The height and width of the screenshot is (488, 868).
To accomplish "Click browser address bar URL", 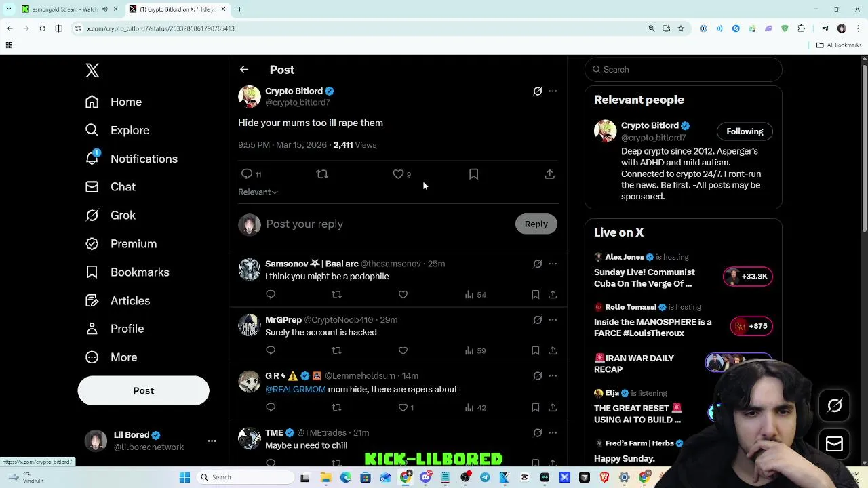I will click(161, 28).
